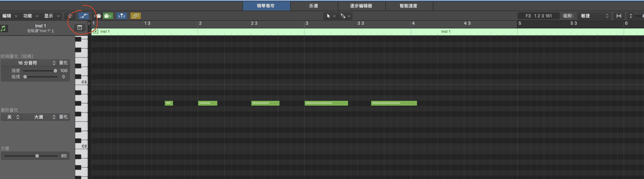Screen dimensions: 644x179
Task: Open the pencil tool menu
Action: [345, 16]
